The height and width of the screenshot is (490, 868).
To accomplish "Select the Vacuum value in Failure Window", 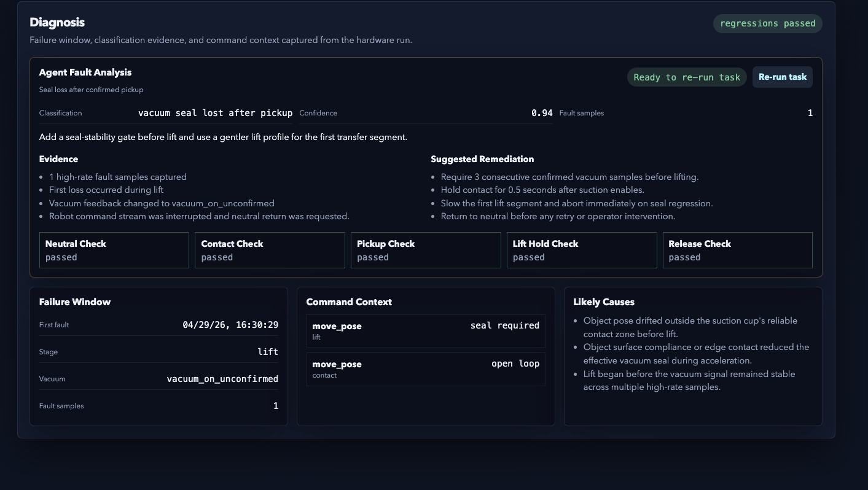I will tap(222, 379).
